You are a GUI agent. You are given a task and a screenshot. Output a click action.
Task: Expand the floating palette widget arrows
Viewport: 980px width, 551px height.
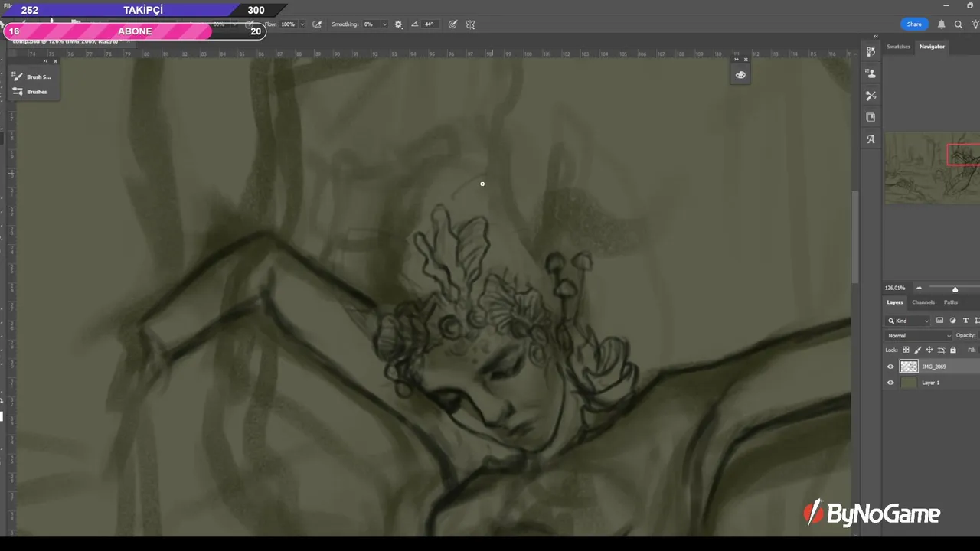click(x=737, y=60)
